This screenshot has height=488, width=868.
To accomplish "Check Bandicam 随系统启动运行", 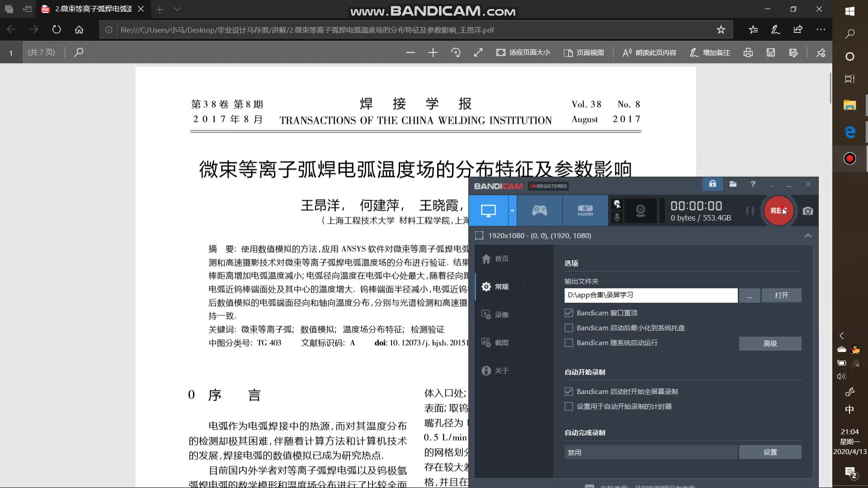I will tap(569, 343).
